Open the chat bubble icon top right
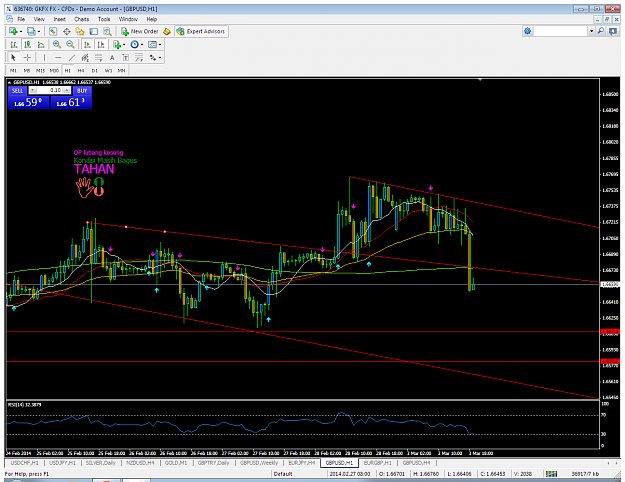The height and width of the screenshot is (482, 625). point(613,31)
